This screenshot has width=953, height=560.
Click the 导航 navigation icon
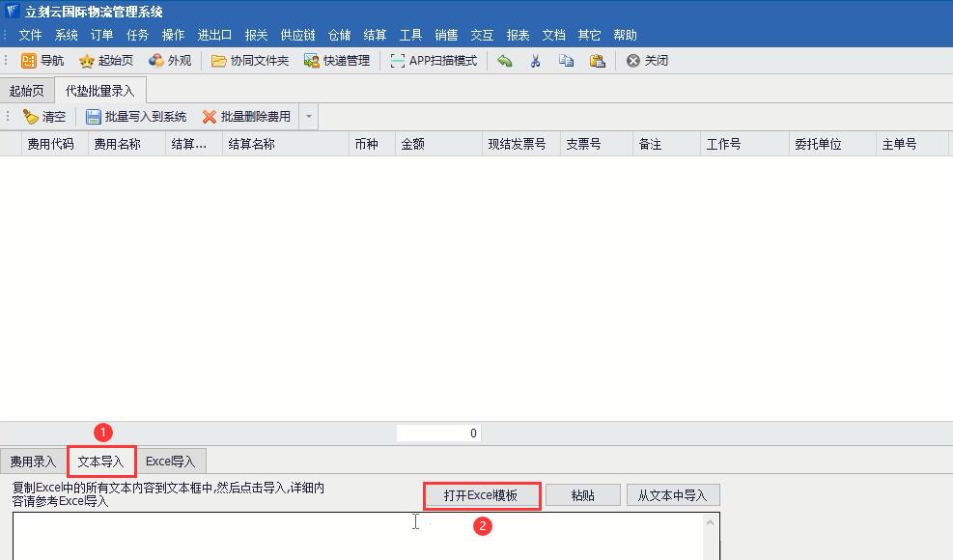(x=29, y=61)
